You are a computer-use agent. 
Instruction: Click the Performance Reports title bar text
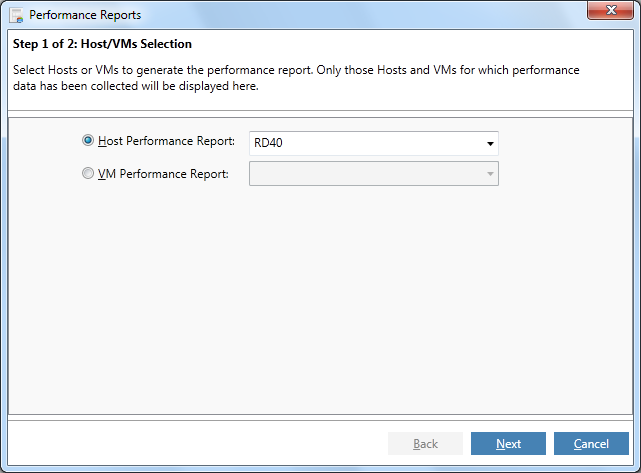[85, 15]
